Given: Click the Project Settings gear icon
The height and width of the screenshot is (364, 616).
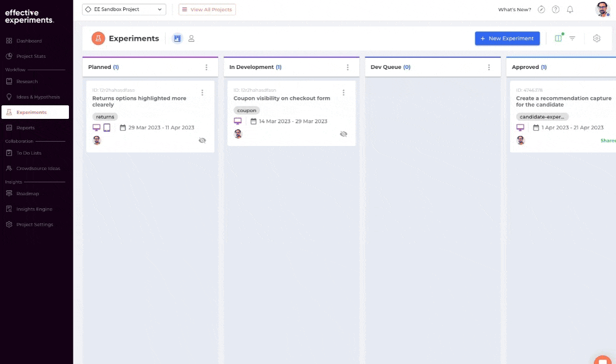Looking at the screenshot, I should click(9, 224).
